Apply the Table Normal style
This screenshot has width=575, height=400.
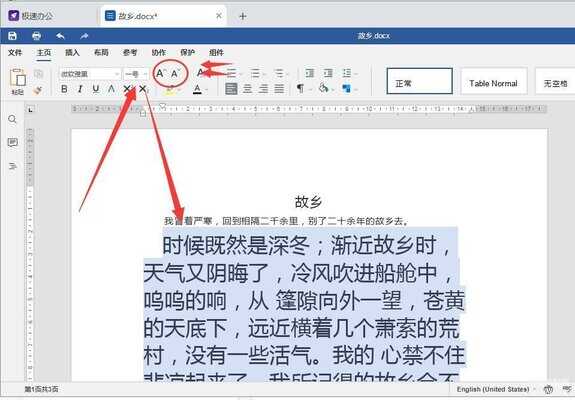tap(493, 84)
